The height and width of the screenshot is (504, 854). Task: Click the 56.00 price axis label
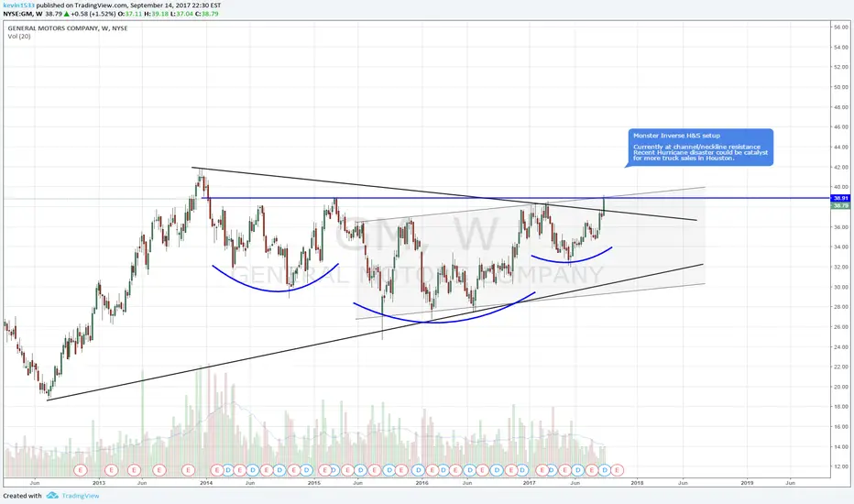840,27
